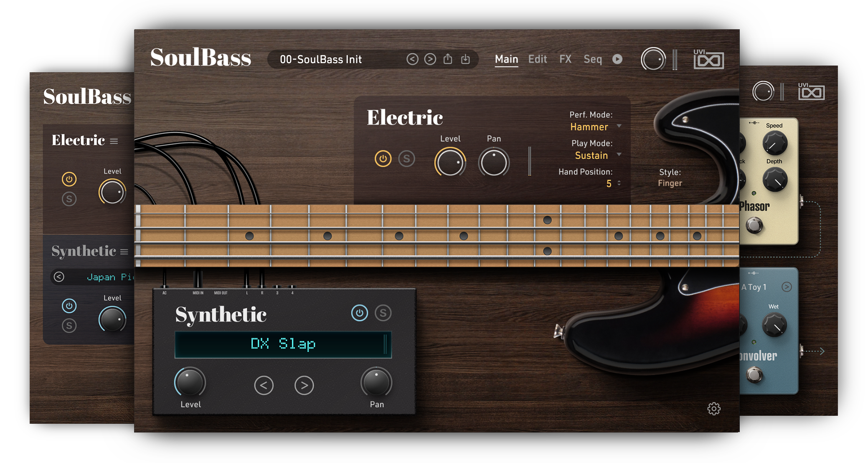Solo the Electric layer
This screenshot has height=463, width=868.
pos(406,159)
